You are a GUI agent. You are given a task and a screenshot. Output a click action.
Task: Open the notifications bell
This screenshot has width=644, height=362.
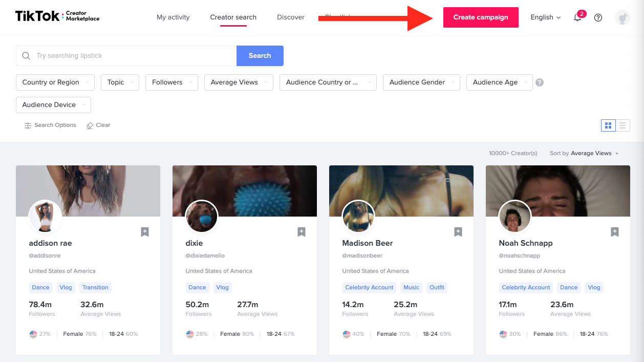pos(577,17)
